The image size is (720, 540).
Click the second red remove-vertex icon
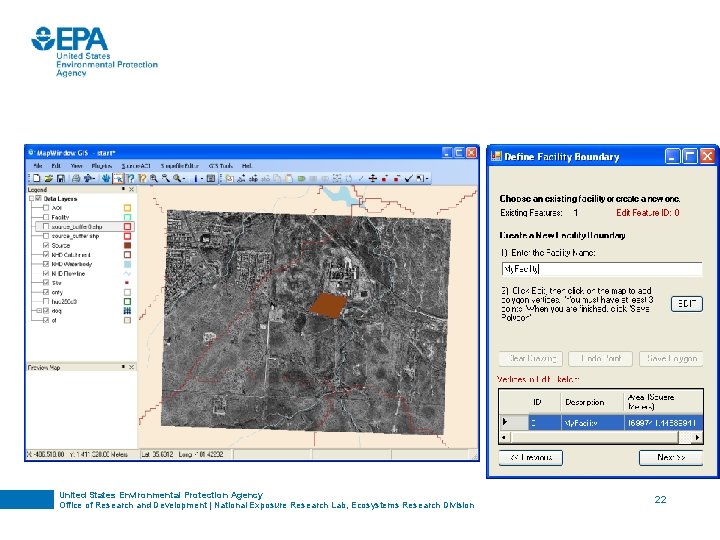click(x=397, y=179)
